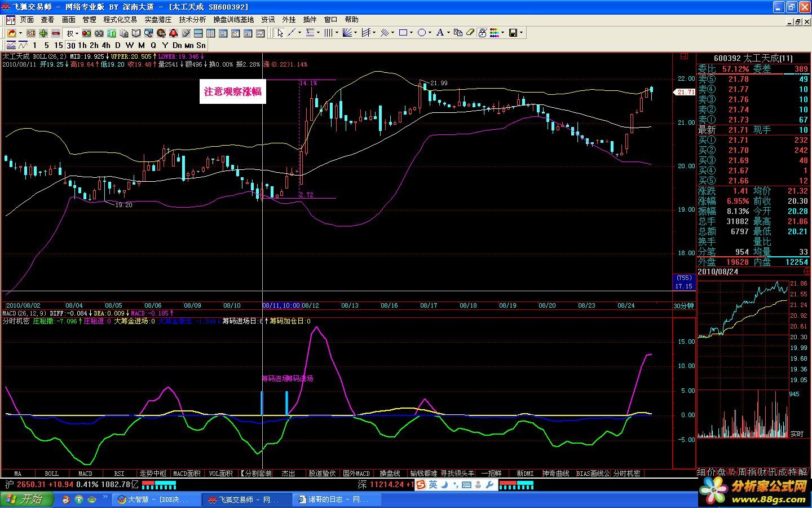
Task: Switch to Mn period
Action: (x=189, y=45)
